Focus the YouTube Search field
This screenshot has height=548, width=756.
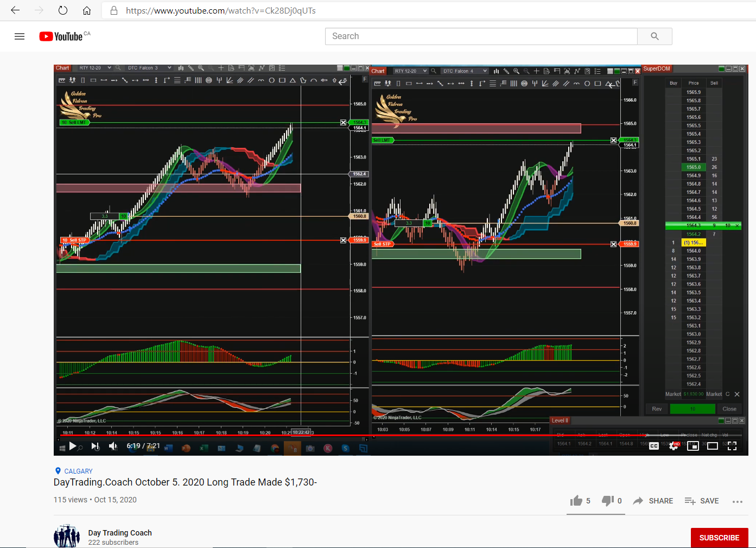[x=481, y=36]
